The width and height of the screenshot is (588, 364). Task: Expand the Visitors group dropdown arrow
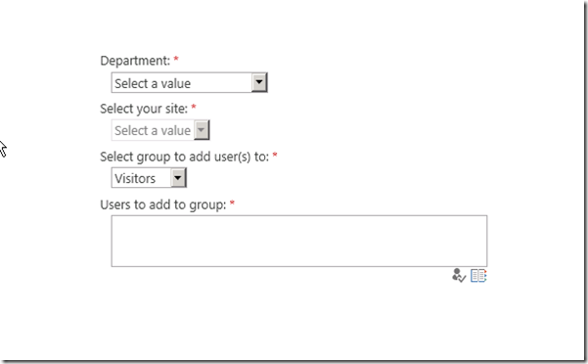click(x=178, y=178)
